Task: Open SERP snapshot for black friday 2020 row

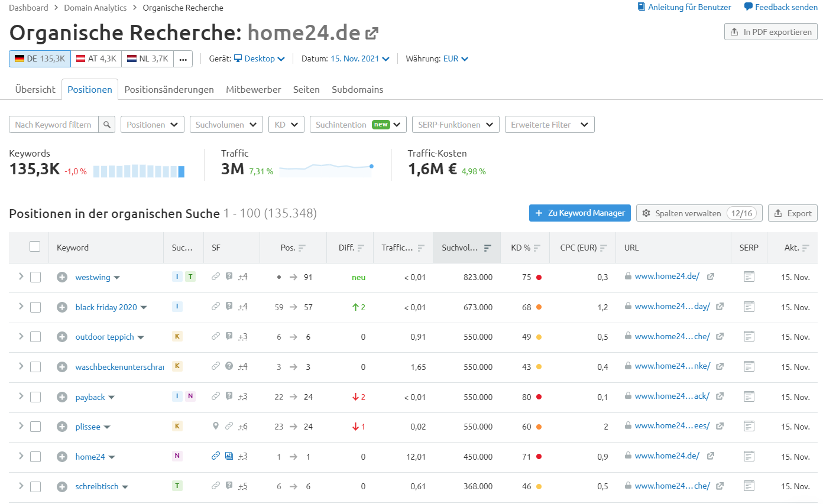Action: [x=749, y=307]
